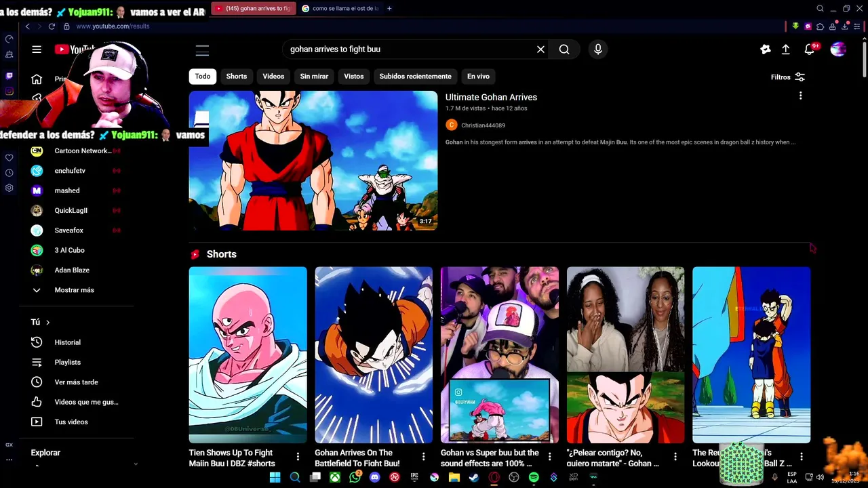This screenshot has width=868, height=488.
Task: Open Spotify from the taskbar
Action: (534, 477)
